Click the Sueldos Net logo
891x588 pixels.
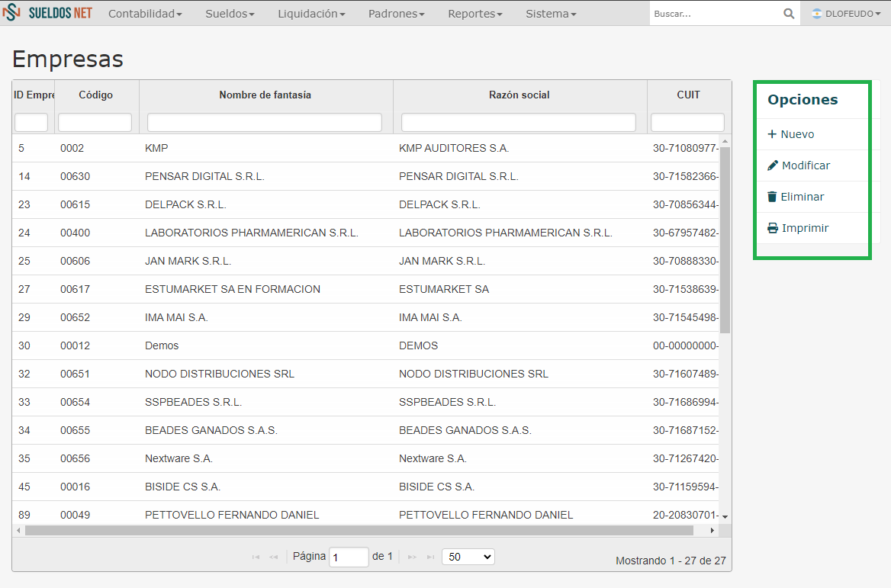click(47, 12)
